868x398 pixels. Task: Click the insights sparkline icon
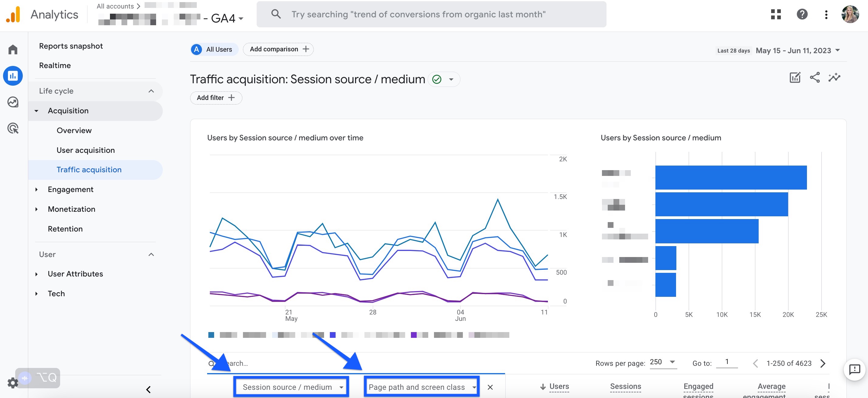[x=834, y=77]
